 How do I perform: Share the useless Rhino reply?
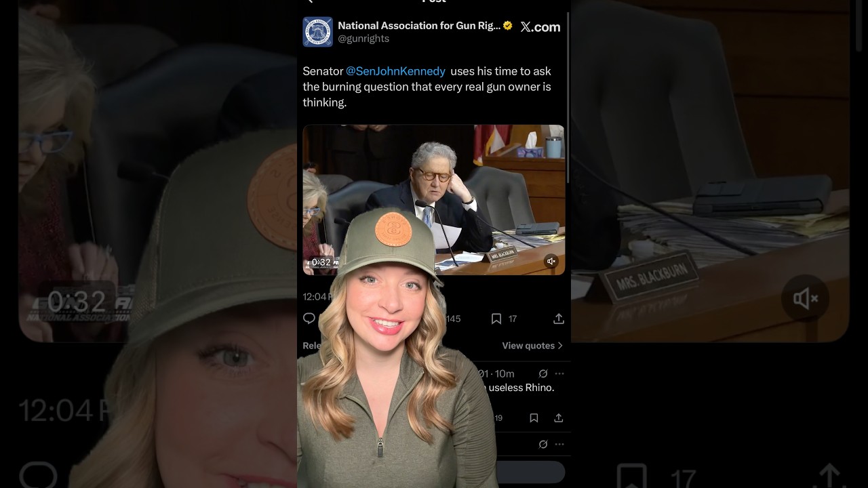click(x=559, y=418)
